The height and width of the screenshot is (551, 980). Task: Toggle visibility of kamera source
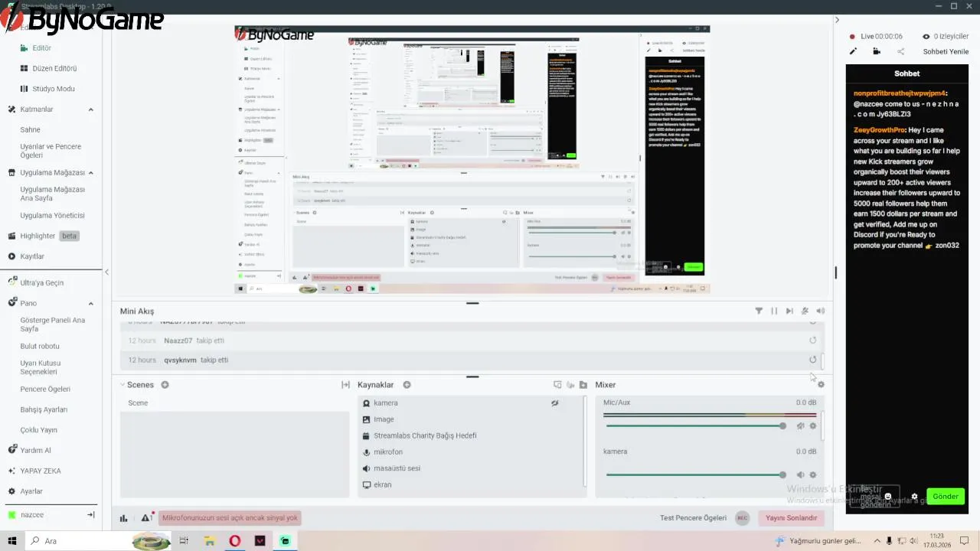(x=555, y=403)
